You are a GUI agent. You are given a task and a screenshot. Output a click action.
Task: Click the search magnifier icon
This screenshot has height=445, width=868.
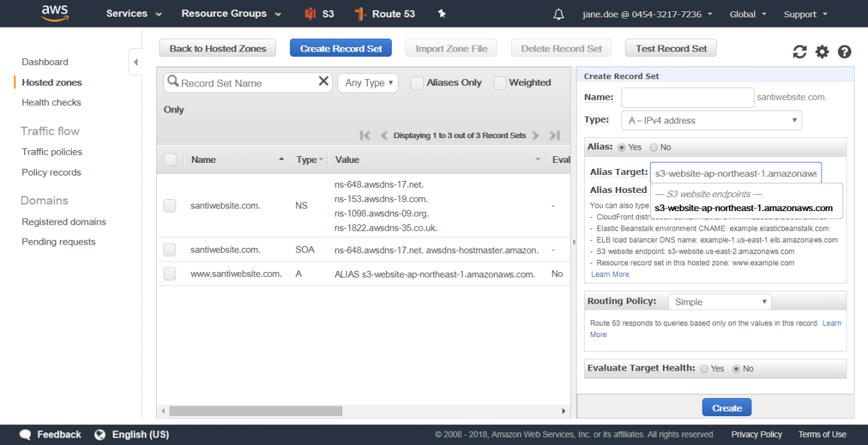coord(173,82)
